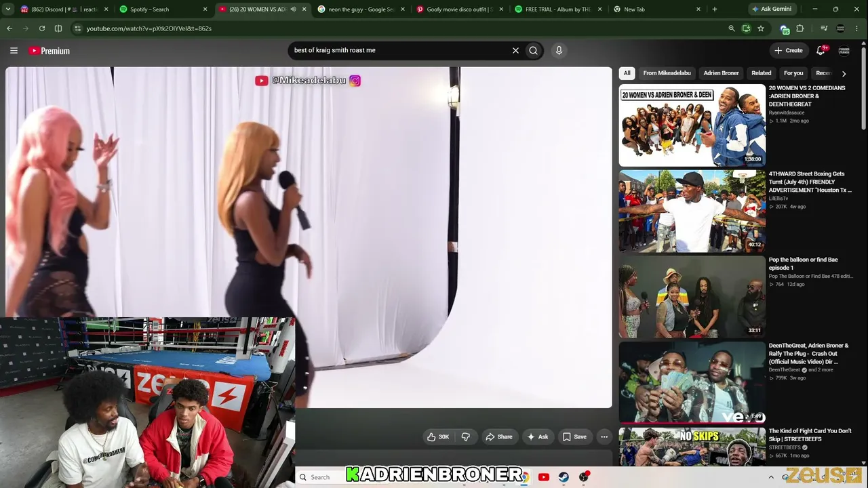This screenshot has width=868, height=488.
Task: Switch to Goofy movie disco outfit tab
Action: pyautogui.click(x=459, y=9)
